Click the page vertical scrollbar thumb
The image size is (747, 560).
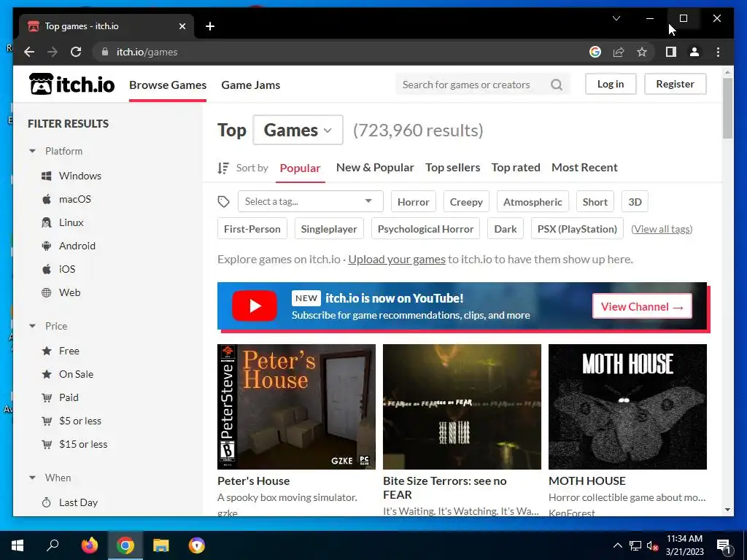coord(727,108)
